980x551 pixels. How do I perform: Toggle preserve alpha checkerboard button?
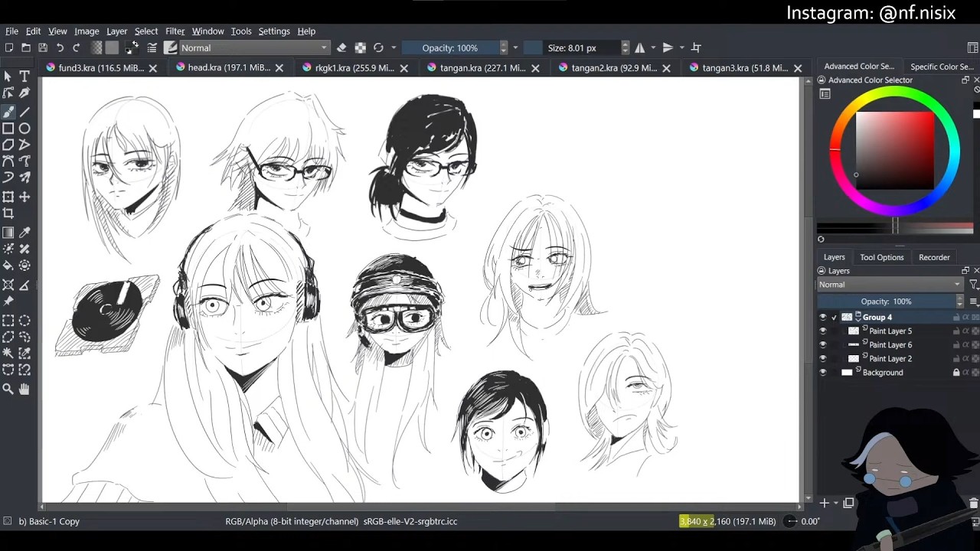click(360, 47)
